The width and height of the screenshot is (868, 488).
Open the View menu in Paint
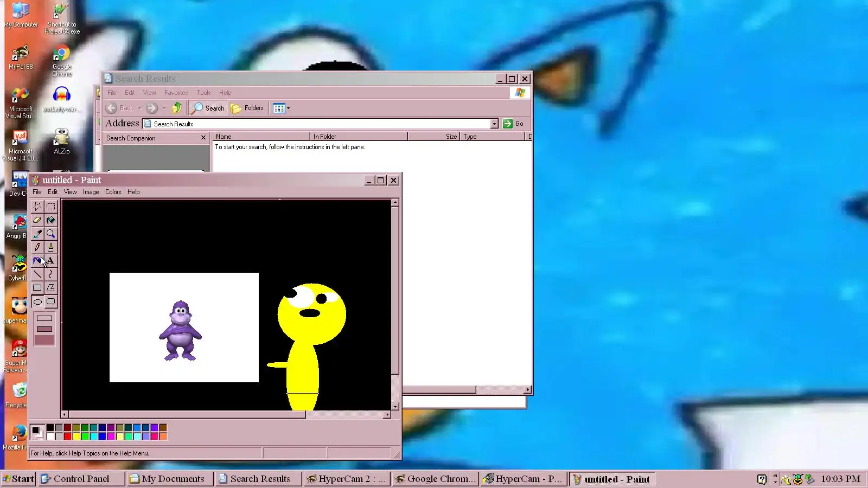70,192
